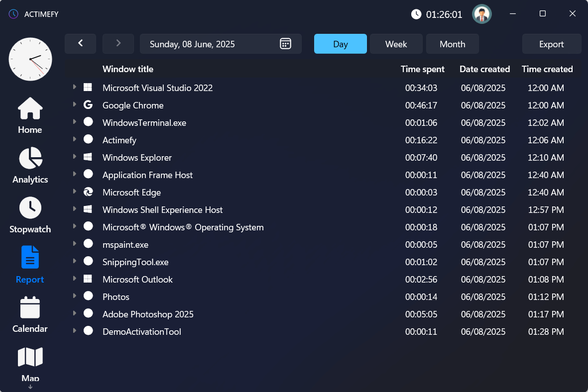This screenshot has height=392, width=588.
Task: Open the Home section from the sidebar
Action: [30, 115]
